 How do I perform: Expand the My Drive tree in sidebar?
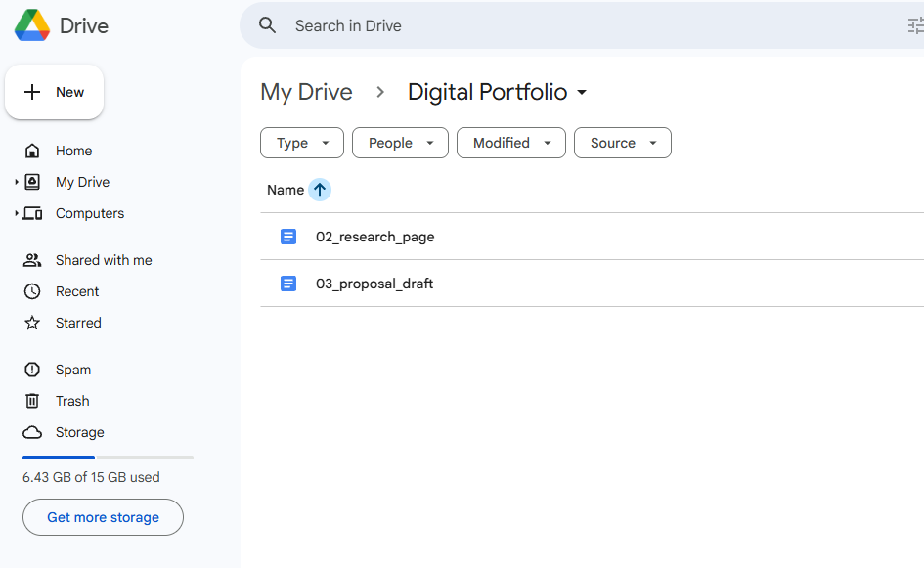[17, 182]
